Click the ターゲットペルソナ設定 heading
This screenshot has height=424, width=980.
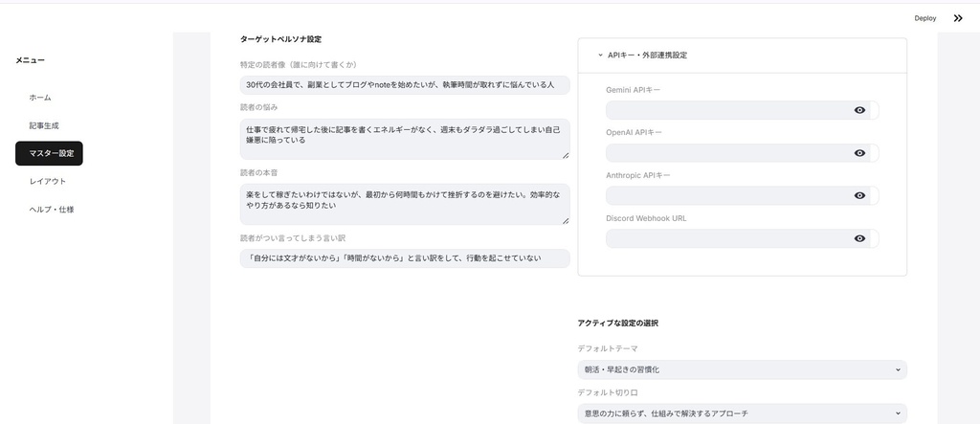click(280, 39)
